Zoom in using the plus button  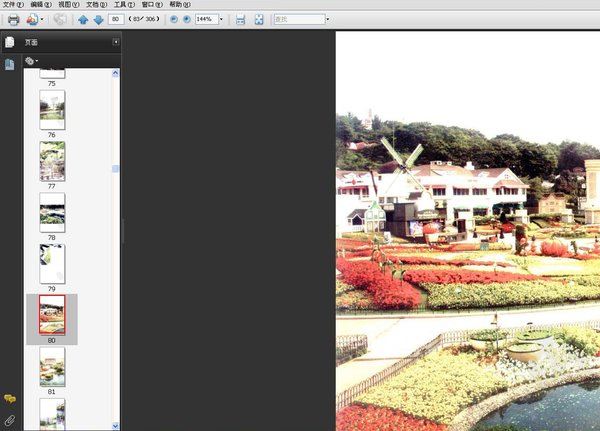187,19
